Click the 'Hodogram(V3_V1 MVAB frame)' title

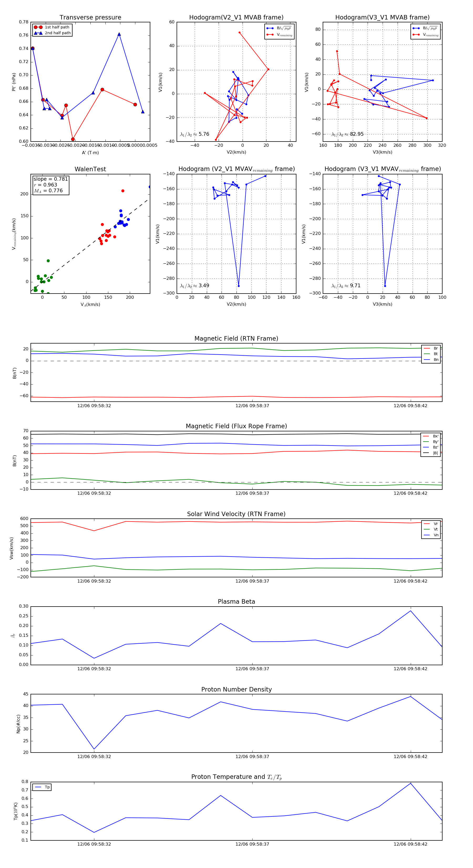382,18
